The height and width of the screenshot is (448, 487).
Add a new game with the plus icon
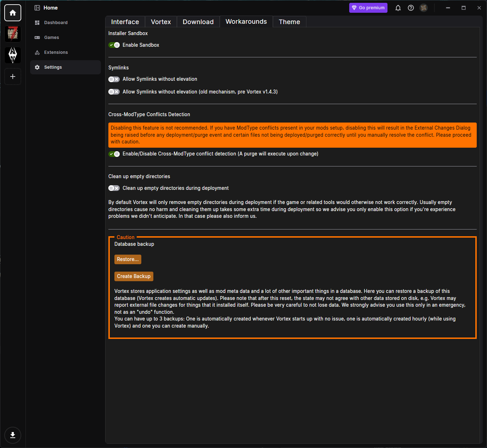point(13,76)
